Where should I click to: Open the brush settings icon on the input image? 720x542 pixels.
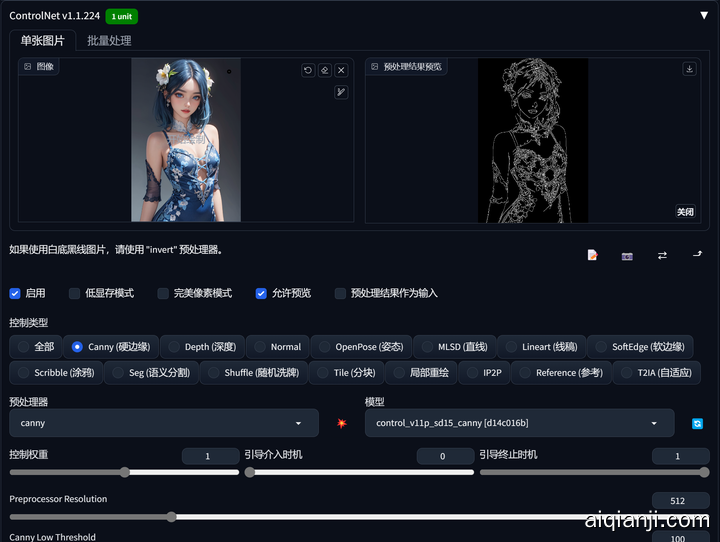341,92
